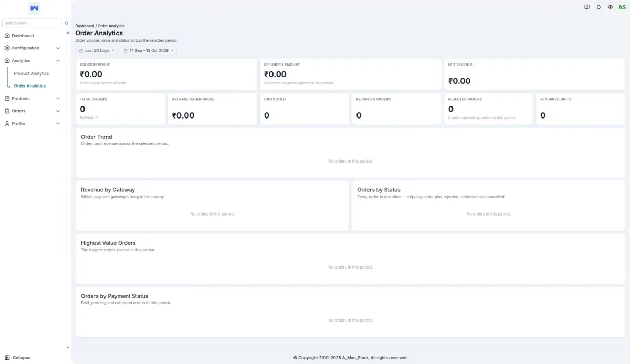
Task: Click the Highest Value Orders heading
Action: tap(108, 243)
